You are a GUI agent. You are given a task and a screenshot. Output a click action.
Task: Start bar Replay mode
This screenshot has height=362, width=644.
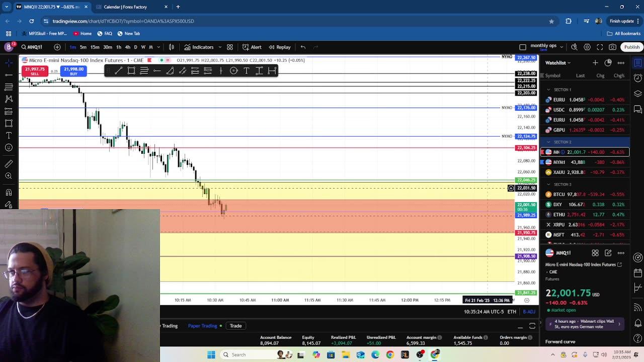(x=280, y=47)
